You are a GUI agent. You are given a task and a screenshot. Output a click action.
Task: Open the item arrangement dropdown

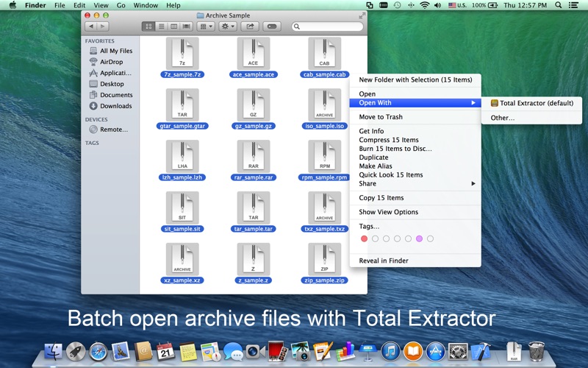[x=206, y=26]
